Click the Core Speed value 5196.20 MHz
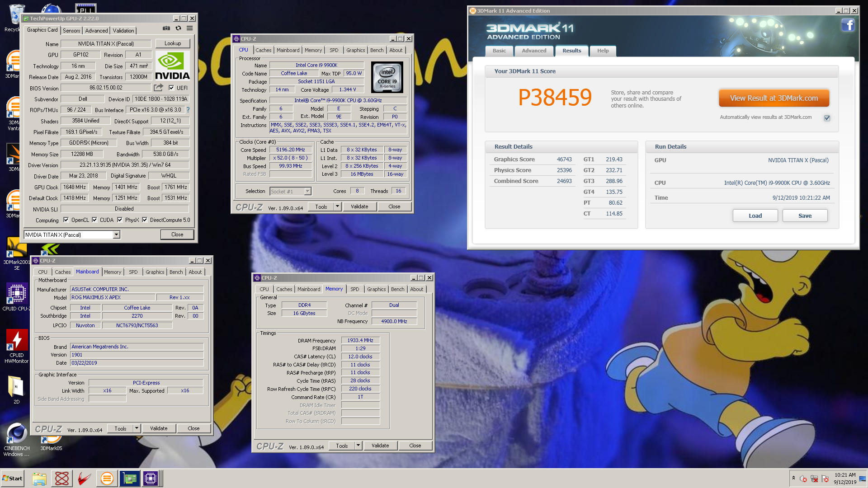The height and width of the screenshot is (488, 868). (x=291, y=150)
